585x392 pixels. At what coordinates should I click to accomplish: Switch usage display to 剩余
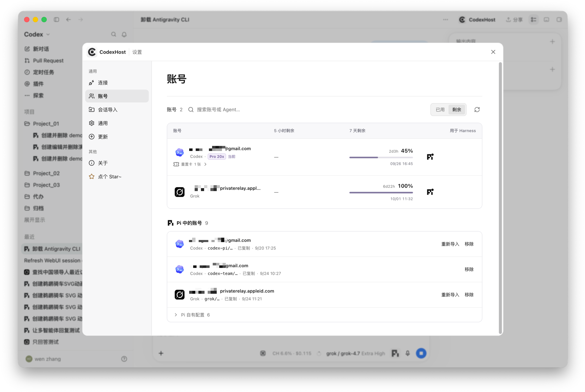[x=456, y=110]
